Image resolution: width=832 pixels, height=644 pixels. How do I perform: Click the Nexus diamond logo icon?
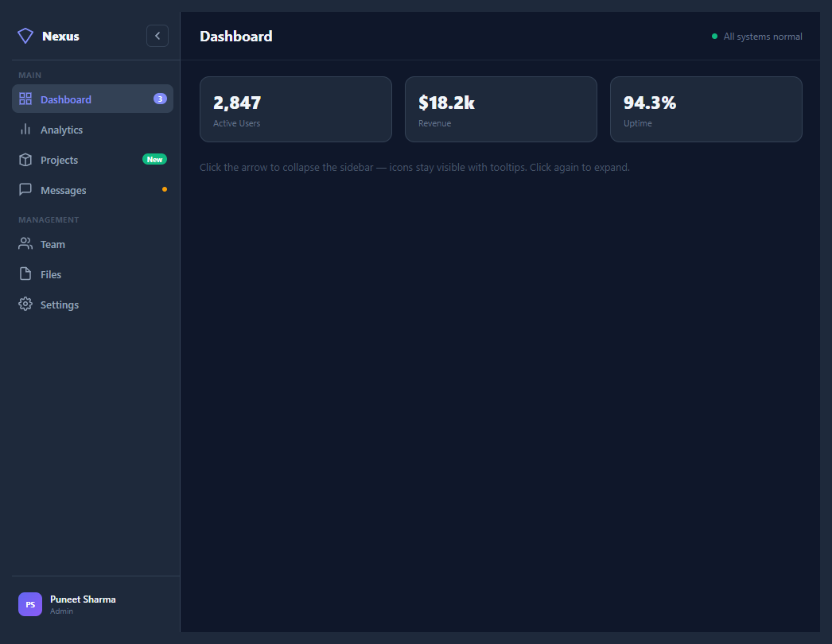[x=25, y=36]
